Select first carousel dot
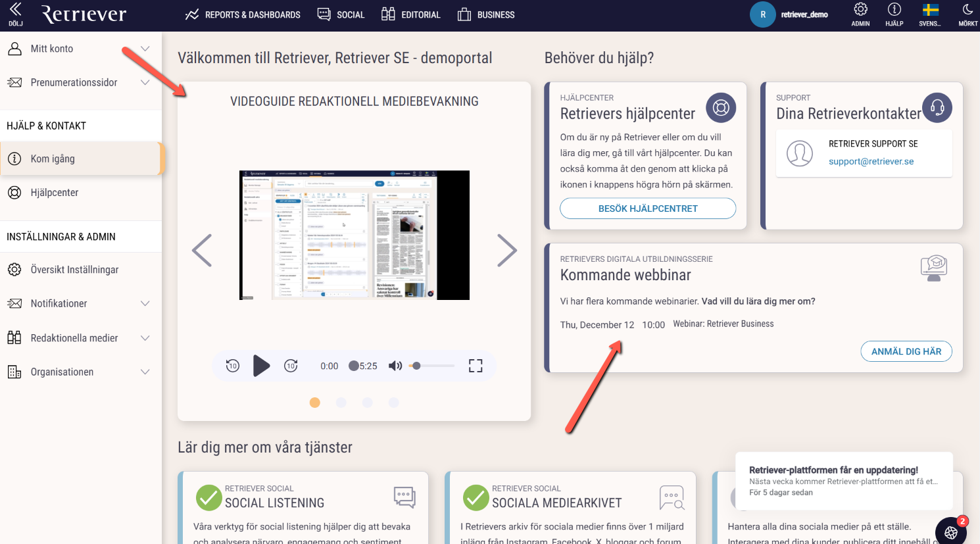This screenshot has width=980, height=544. 315,403
